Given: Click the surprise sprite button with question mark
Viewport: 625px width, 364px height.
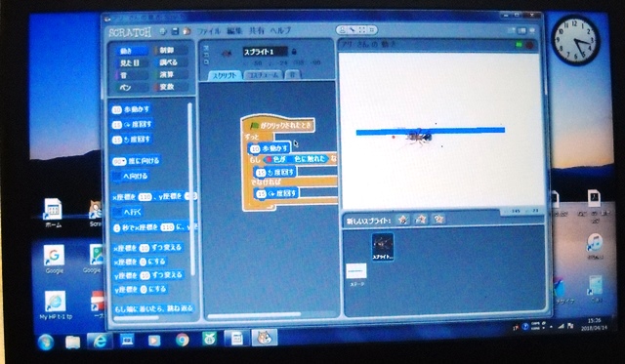Looking at the screenshot, I should [438, 219].
